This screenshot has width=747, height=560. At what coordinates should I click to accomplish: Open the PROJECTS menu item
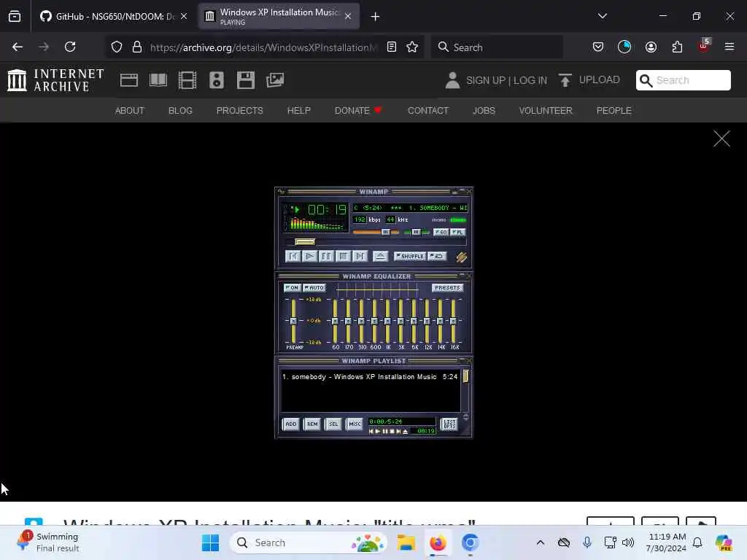(239, 111)
